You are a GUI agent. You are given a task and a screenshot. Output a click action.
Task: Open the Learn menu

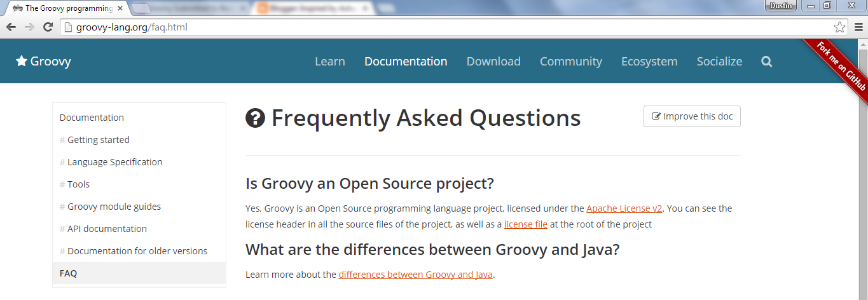pos(329,62)
